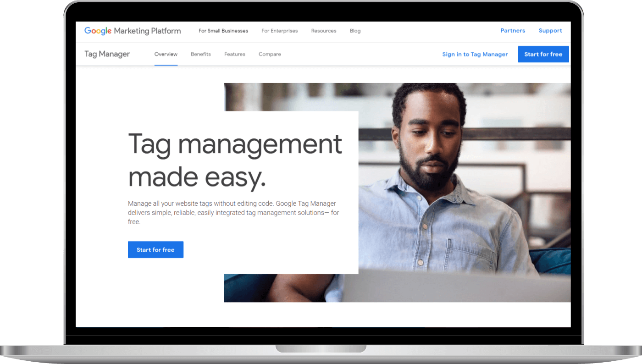Open the For Small Businesses menu

coord(223,31)
